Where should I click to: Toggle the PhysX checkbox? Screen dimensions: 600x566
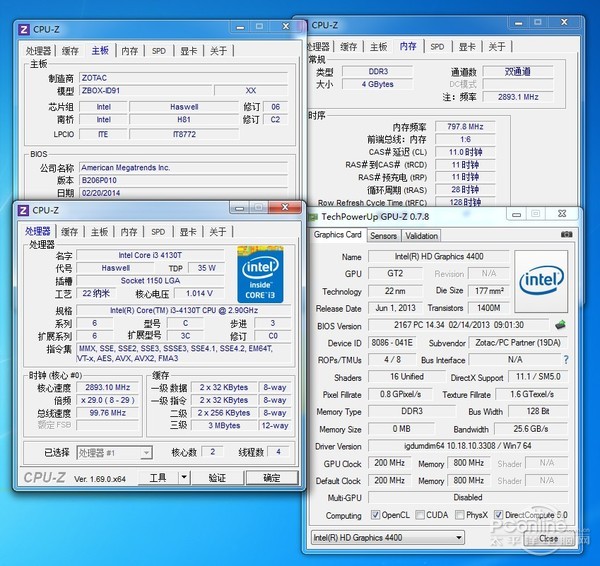pyautogui.click(x=460, y=515)
